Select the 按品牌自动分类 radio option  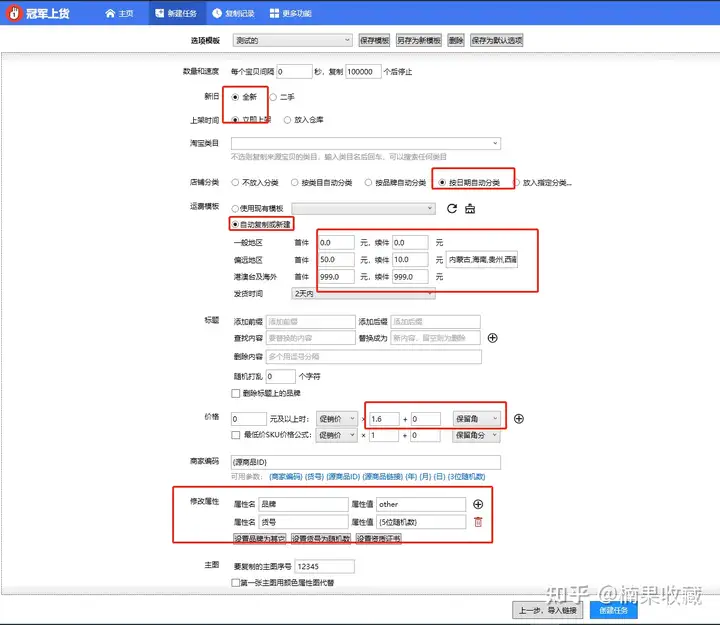[x=368, y=182]
